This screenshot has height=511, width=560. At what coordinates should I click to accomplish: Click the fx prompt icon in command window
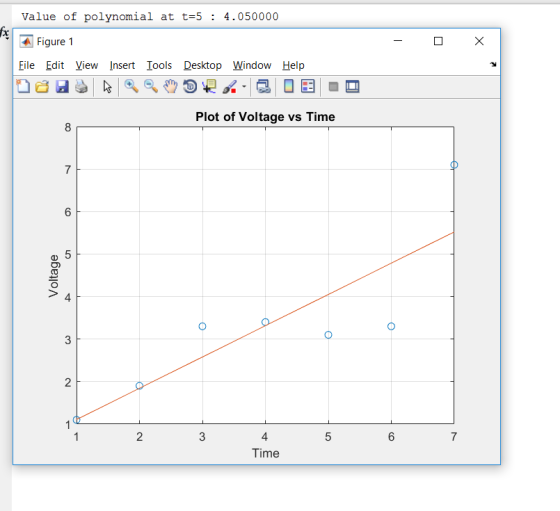4,32
